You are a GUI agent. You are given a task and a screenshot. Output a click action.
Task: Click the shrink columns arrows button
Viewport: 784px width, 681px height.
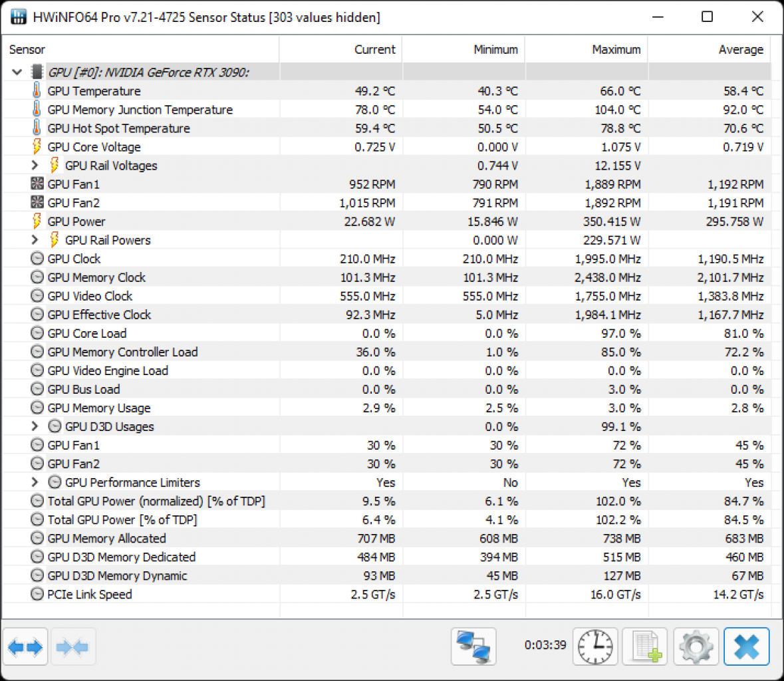tap(72, 646)
